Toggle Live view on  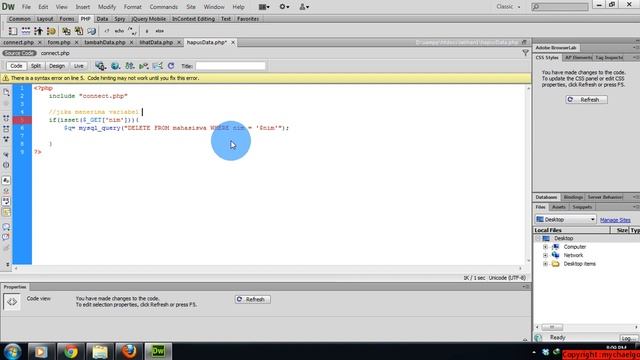(x=78, y=66)
